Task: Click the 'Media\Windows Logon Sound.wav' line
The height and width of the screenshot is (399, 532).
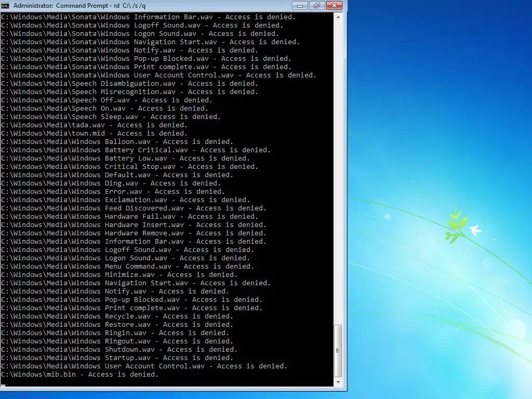Action: [126, 258]
